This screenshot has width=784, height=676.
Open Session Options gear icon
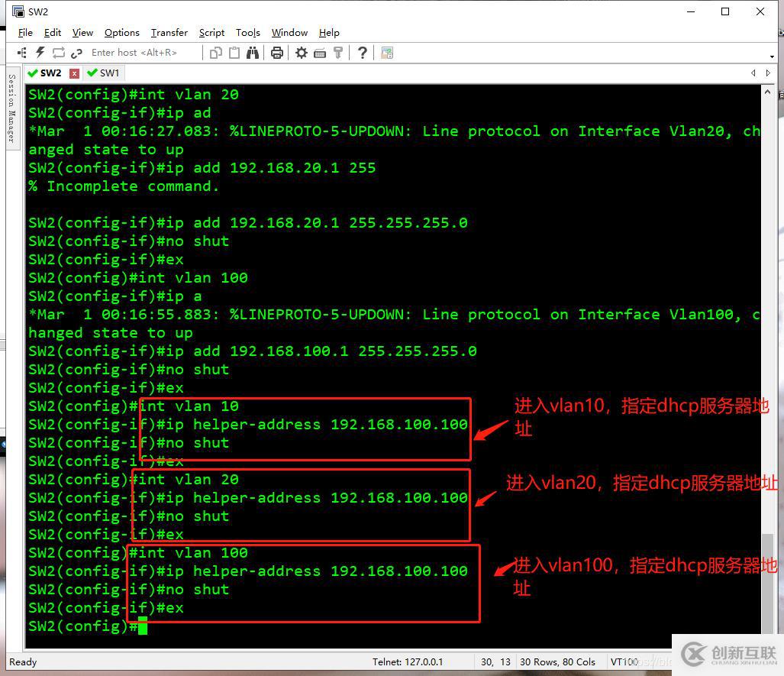coord(302,53)
